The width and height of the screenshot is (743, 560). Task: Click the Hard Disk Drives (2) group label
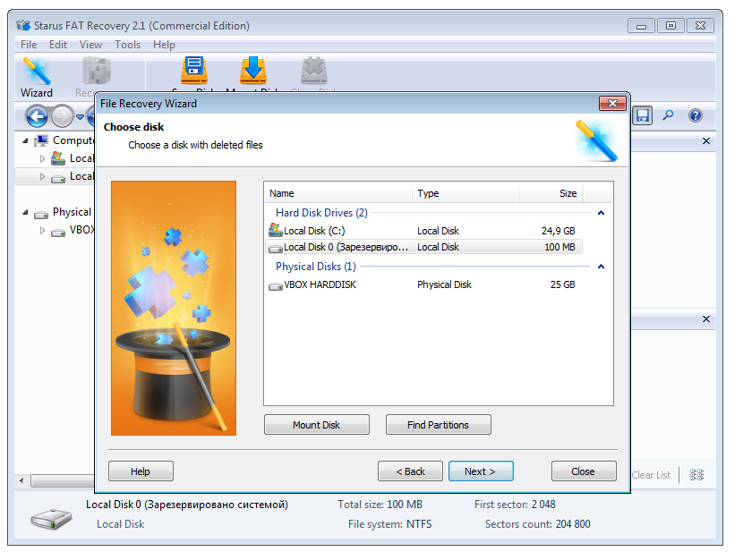(321, 213)
